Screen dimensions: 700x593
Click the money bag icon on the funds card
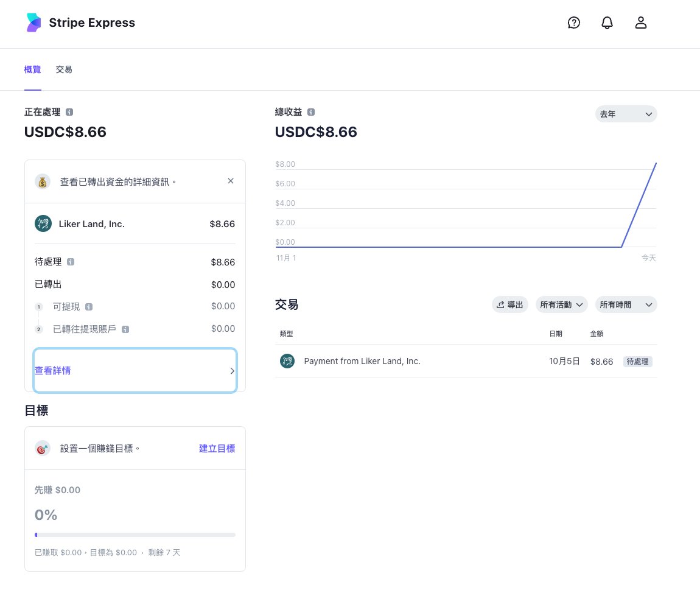42,181
